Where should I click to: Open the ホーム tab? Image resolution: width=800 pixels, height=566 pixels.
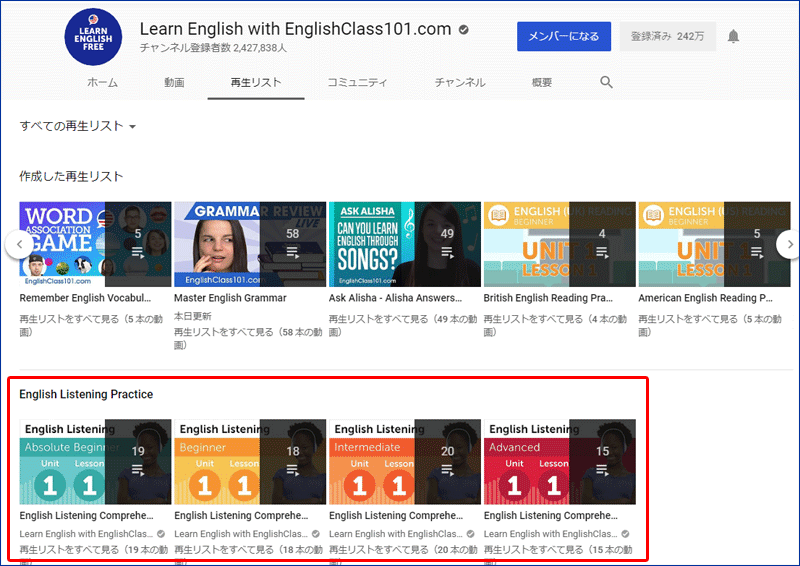click(x=102, y=83)
